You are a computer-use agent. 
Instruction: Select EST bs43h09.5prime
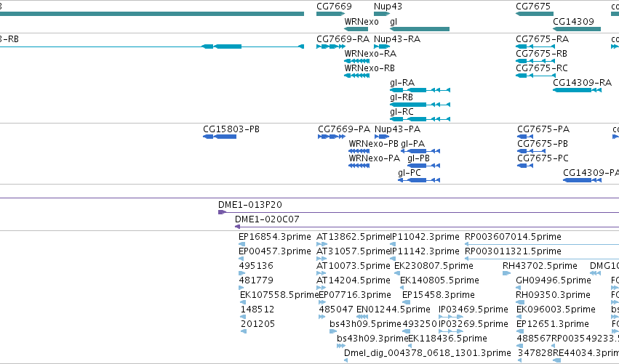click(365, 324)
